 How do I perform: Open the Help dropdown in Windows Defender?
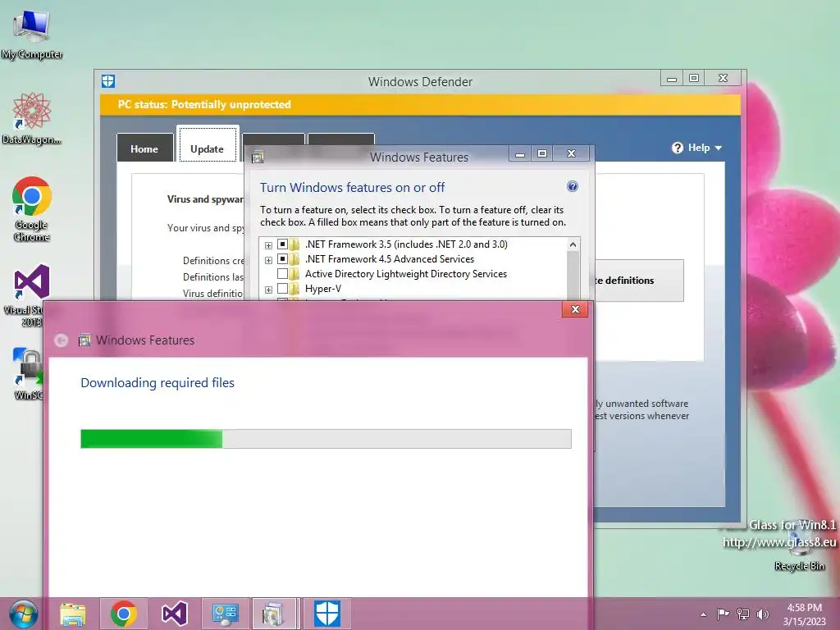pos(697,148)
